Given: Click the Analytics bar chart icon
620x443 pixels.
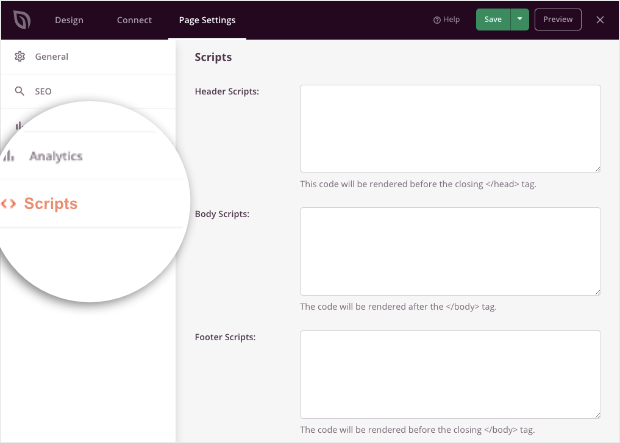Looking at the screenshot, I should coord(9,156).
